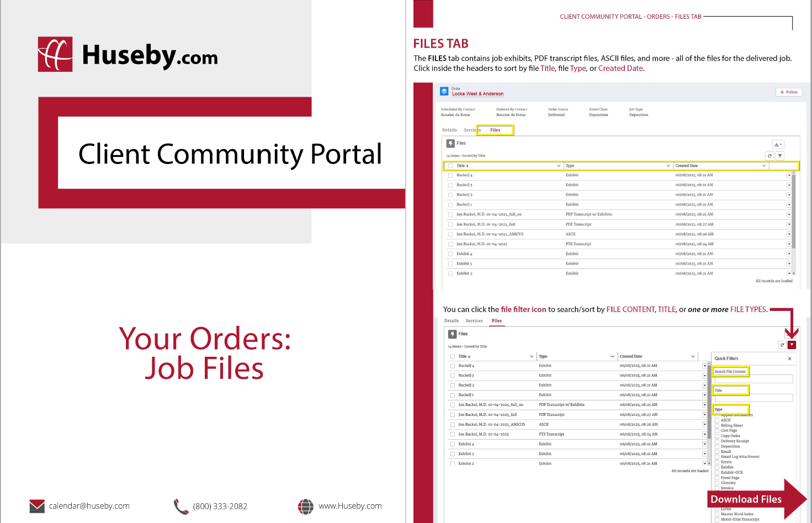Click the red active filter funnel icon
This screenshot has width=812, height=523.
792,345
